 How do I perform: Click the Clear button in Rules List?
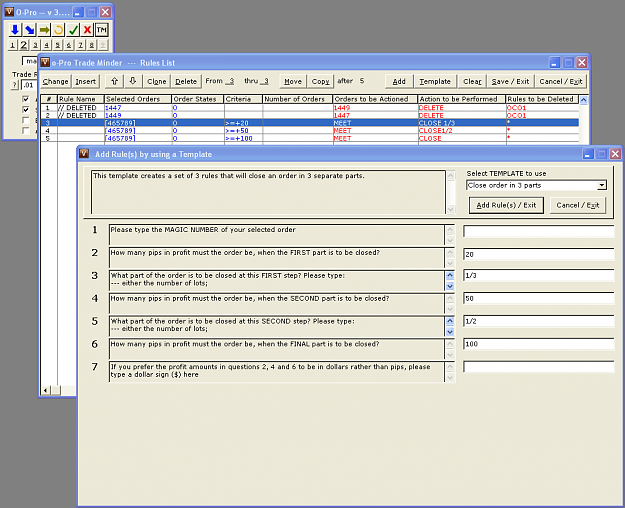(472, 81)
